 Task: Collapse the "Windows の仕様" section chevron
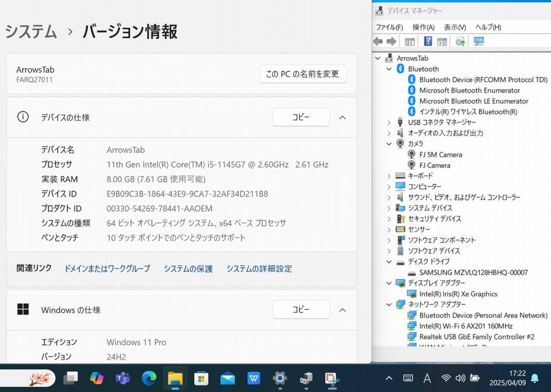tap(343, 310)
